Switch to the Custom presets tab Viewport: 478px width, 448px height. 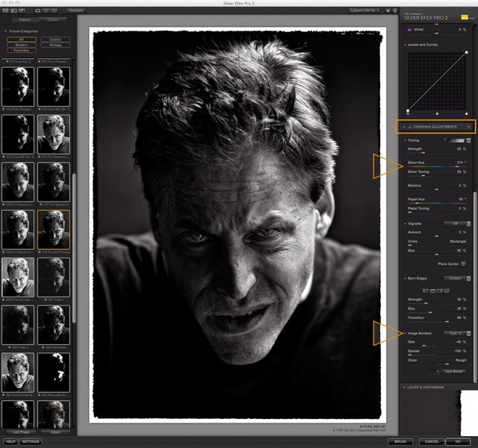tap(53, 19)
